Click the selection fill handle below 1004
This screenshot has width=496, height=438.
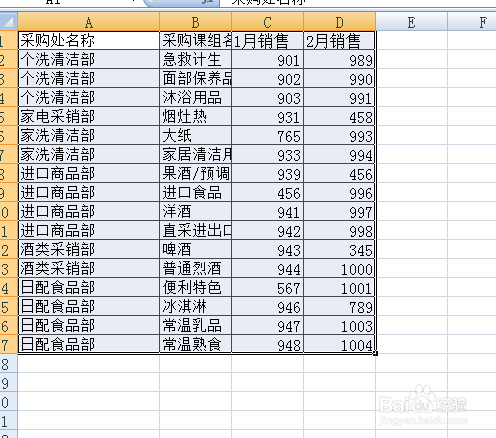[x=376, y=354]
